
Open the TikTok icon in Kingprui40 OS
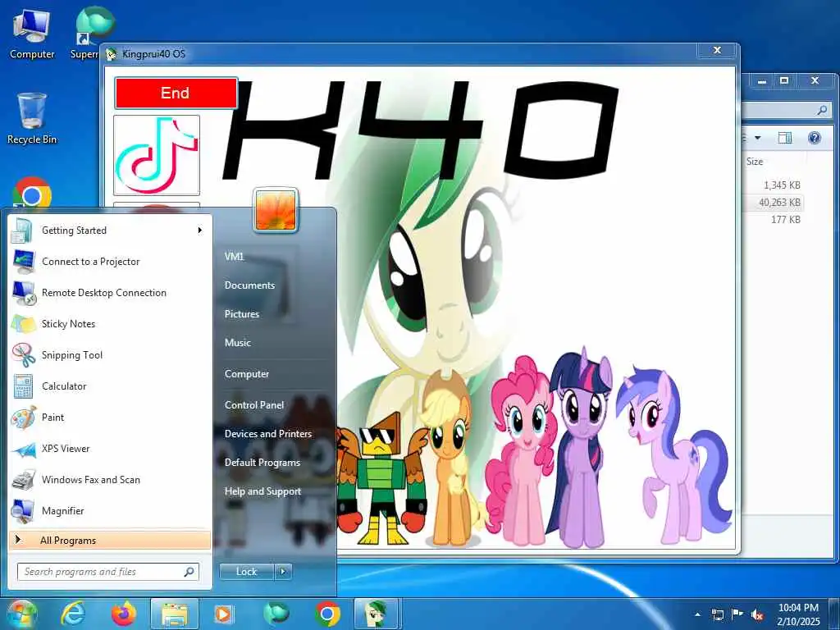[x=157, y=155]
